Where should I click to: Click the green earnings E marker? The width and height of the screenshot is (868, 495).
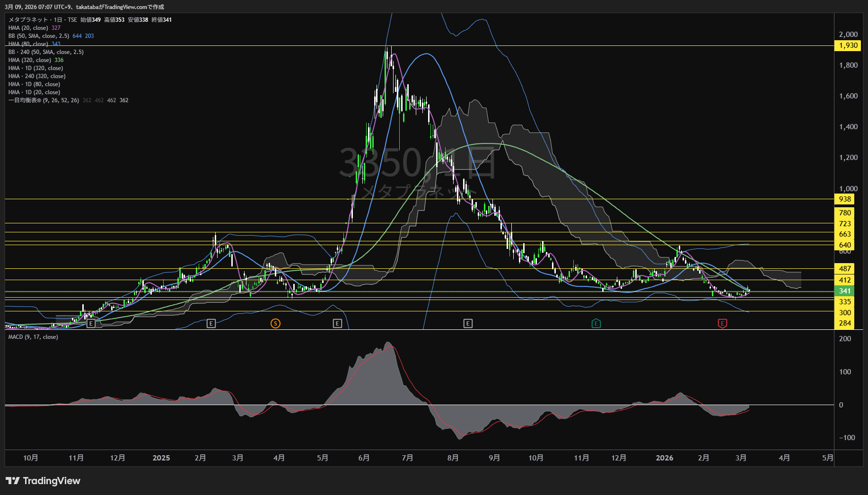[x=596, y=323]
